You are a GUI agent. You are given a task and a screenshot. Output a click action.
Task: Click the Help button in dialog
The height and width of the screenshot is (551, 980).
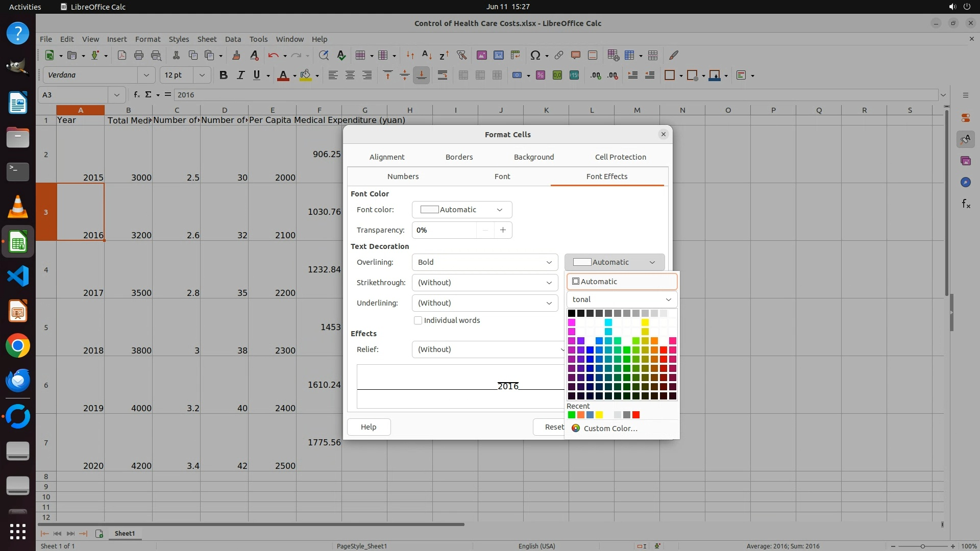tap(369, 427)
